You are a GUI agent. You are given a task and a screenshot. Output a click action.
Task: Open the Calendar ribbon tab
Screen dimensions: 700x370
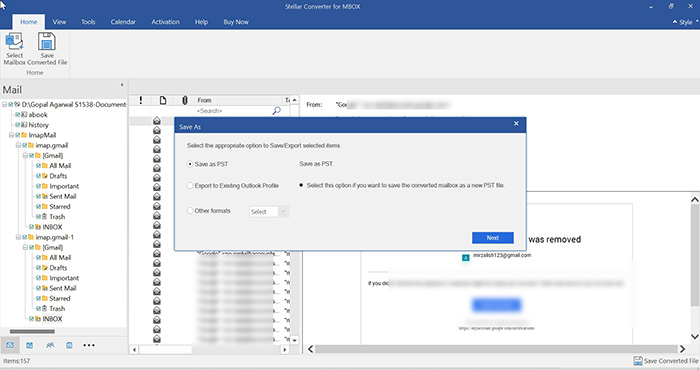tap(123, 22)
